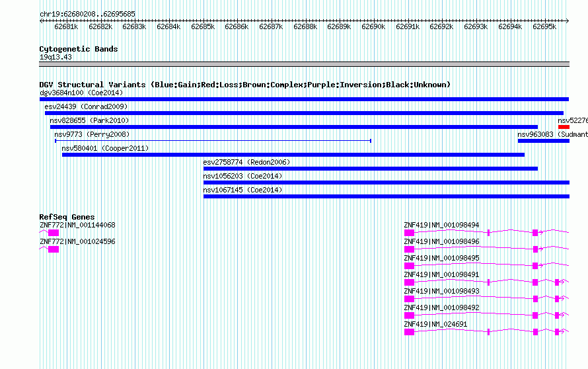Click the esv24439 blue variant bar
The height and width of the screenshot is (369, 588).
[304, 113]
